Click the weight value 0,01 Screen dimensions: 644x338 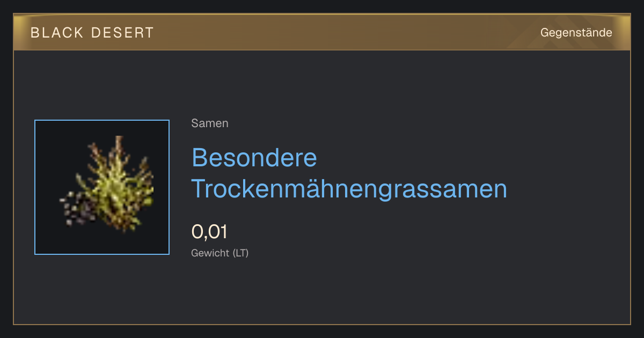[x=209, y=232]
